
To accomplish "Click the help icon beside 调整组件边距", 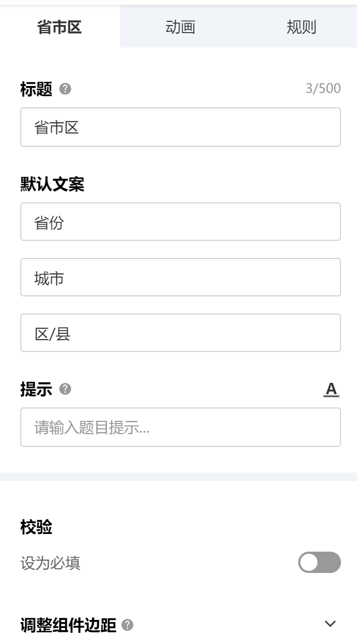I will pyautogui.click(x=127, y=624).
